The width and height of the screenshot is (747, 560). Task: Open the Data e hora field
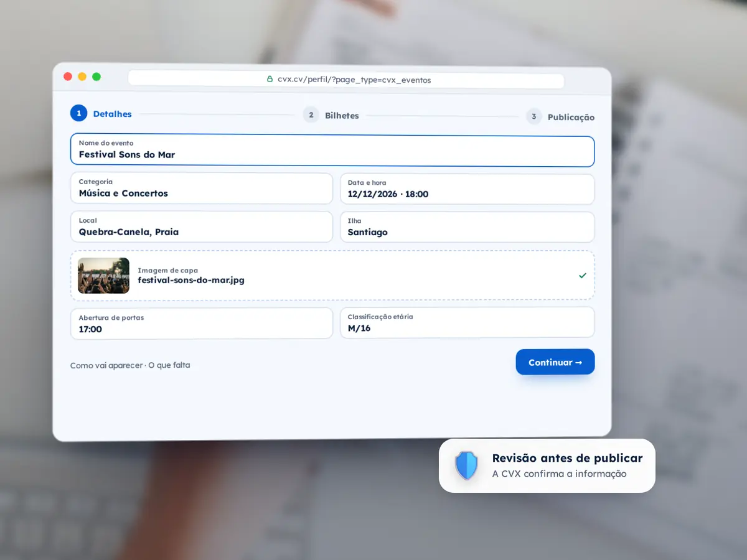pyautogui.click(x=467, y=189)
